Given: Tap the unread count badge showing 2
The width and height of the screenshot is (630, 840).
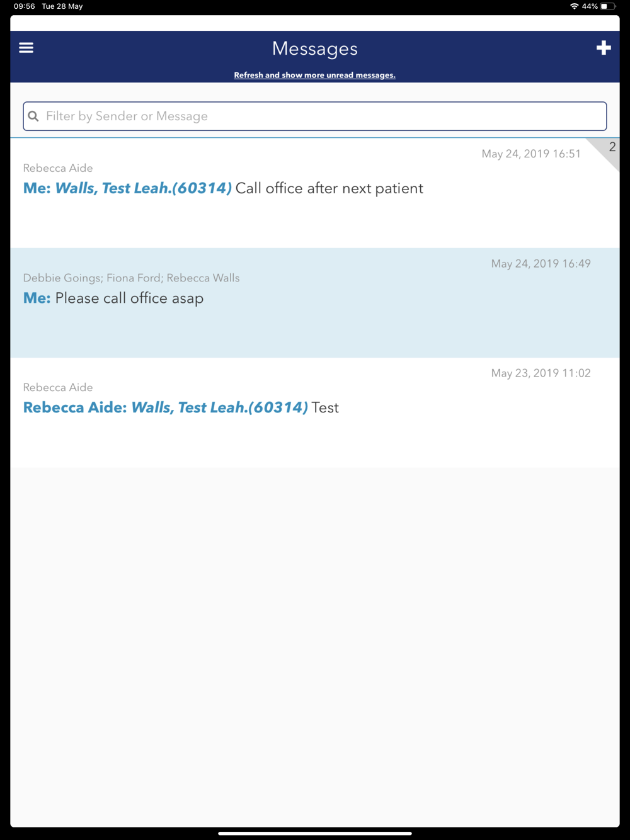Looking at the screenshot, I should click(x=612, y=147).
